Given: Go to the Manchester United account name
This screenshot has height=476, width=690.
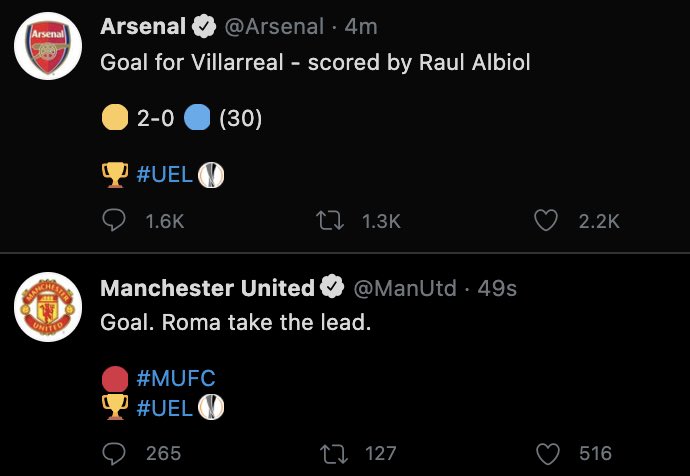Looking at the screenshot, I should [208, 289].
